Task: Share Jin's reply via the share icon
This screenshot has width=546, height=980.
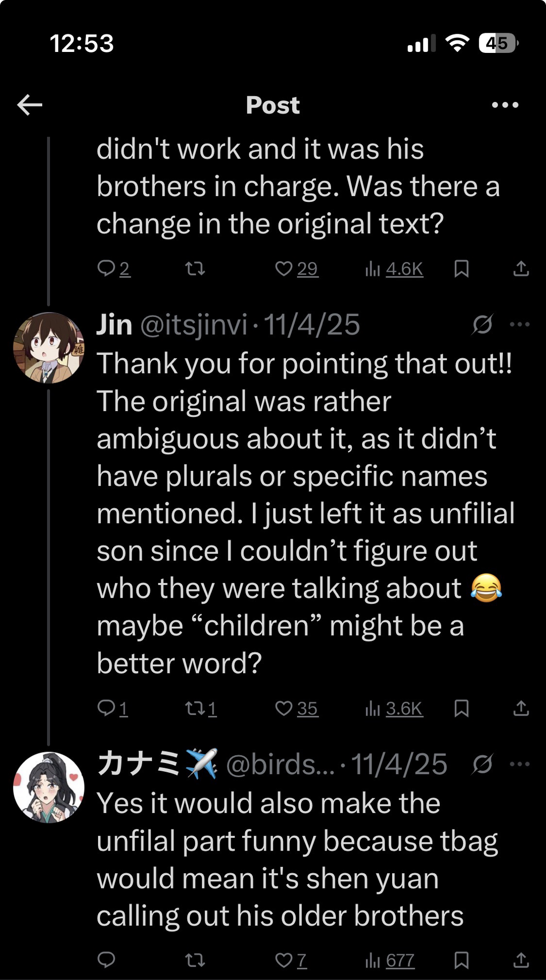Action: click(x=521, y=708)
